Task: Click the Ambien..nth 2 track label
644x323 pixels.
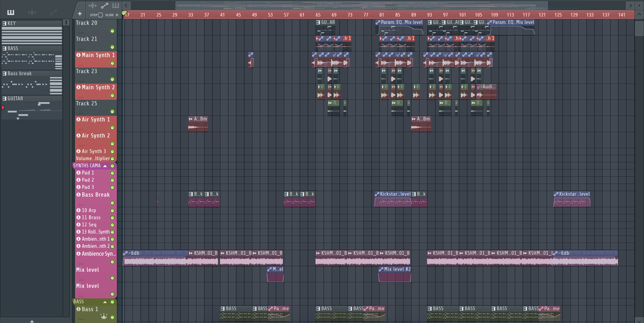Action: coord(95,246)
